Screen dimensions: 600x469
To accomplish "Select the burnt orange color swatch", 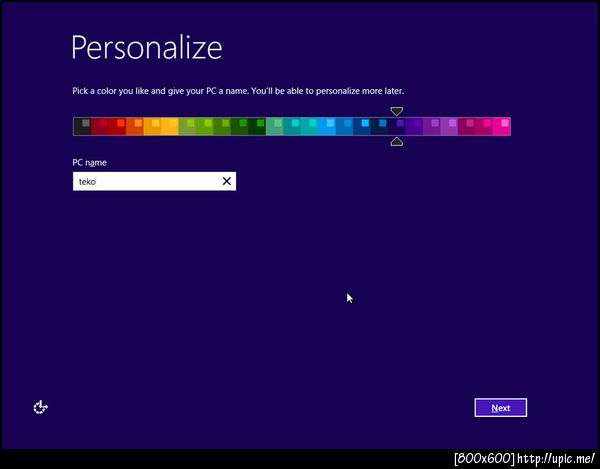I will click(135, 126).
